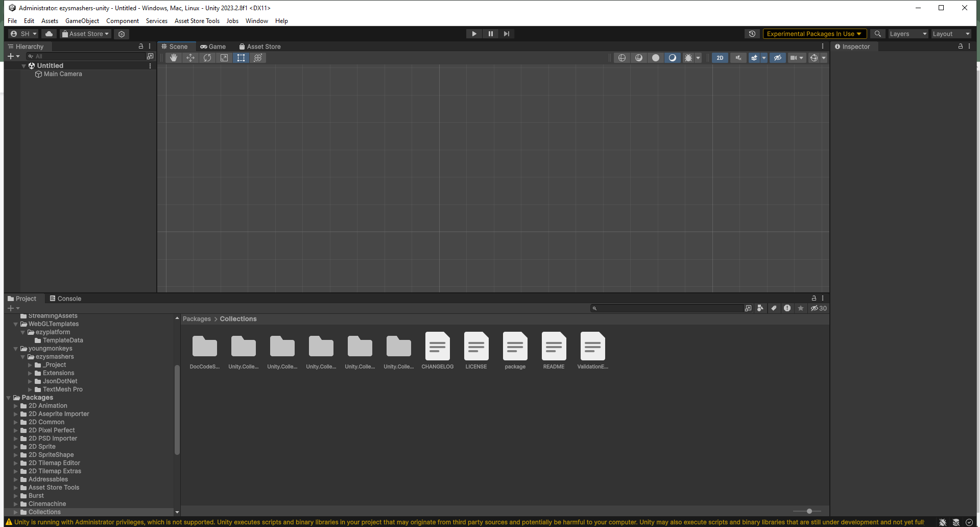Switch to the Game tab
The height and width of the screenshot is (527, 980).
(213, 47)
